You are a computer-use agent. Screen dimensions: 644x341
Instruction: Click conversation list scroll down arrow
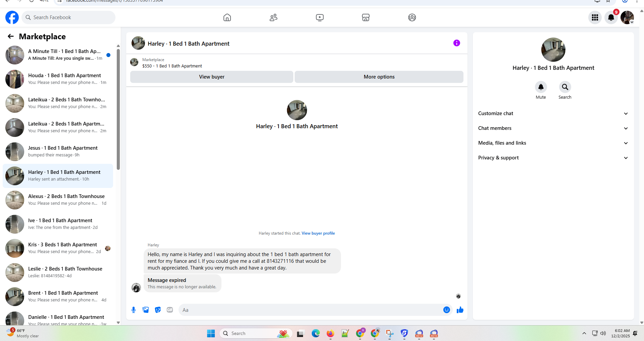click(x=118, y=323)
